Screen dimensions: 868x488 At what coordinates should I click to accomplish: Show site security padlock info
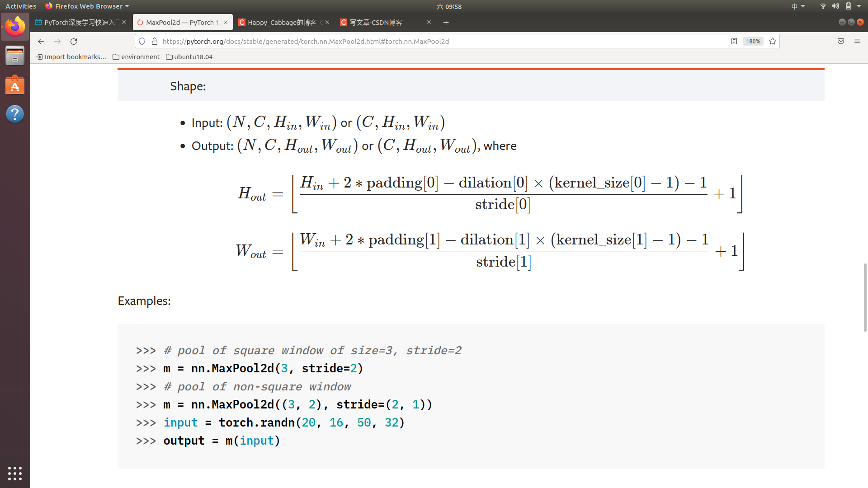(155, 41)
